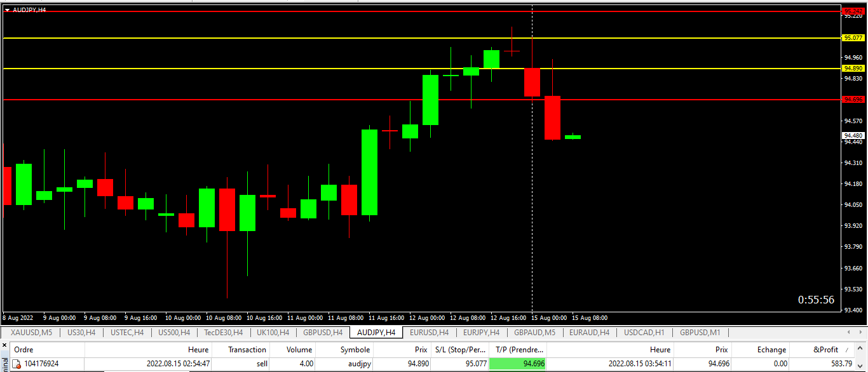Switch to the GBPUSD,H4 chart tab

coord(323,332)
